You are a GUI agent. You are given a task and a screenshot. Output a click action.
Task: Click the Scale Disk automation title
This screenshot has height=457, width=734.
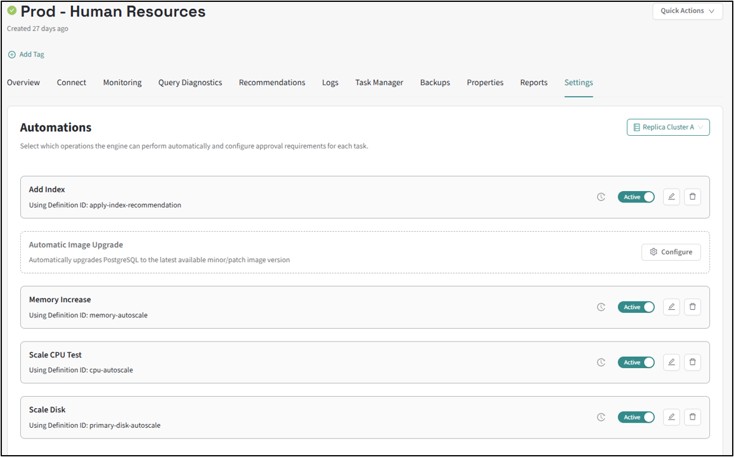click(x=47, y=410)
